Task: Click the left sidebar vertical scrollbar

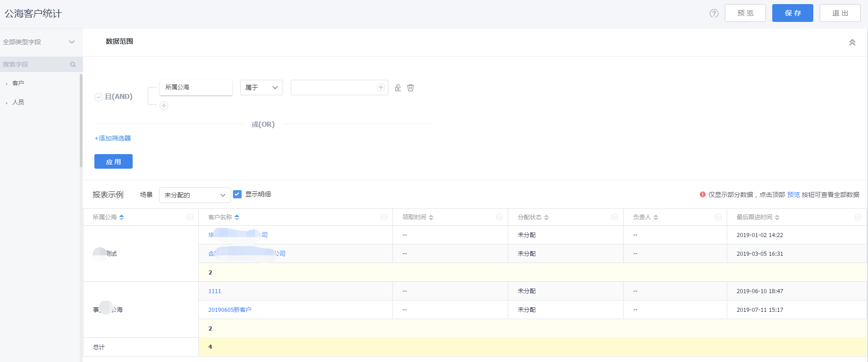Action: 81,120
